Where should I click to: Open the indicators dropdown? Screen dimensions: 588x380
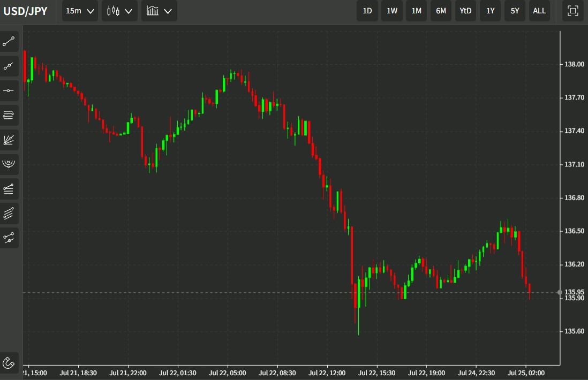(x=160, y=11)
